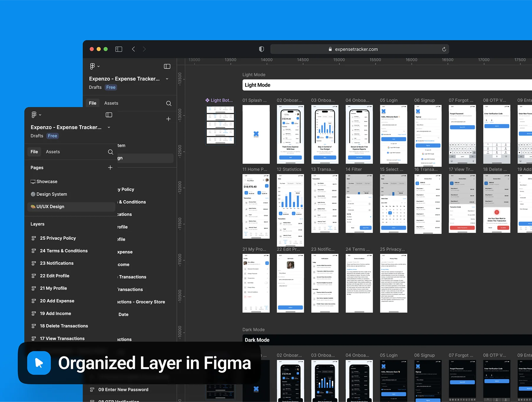
Task: Go back with the browser back arrow
Action: click(x=134, y=49)
